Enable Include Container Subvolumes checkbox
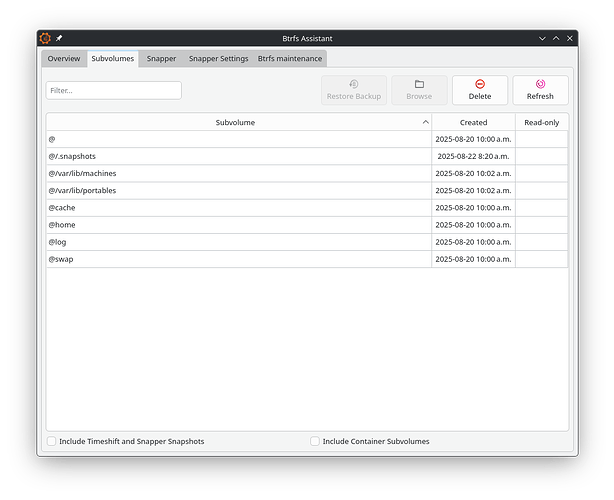 pyautogui.click(x=315, y=441)
